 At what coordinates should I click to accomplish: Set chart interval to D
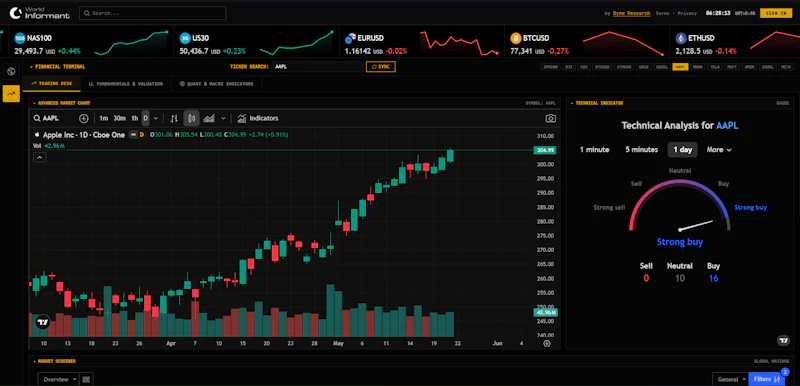click(x=145, y=118)
